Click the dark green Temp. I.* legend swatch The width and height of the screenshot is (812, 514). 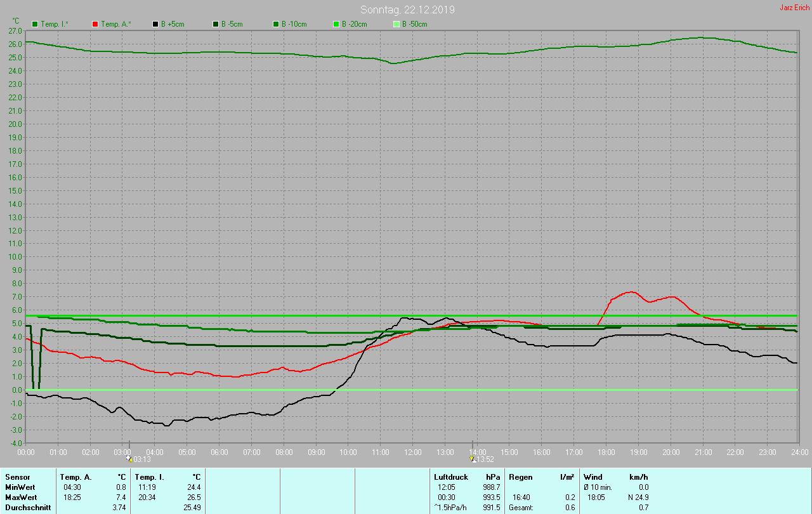(35, 24)
